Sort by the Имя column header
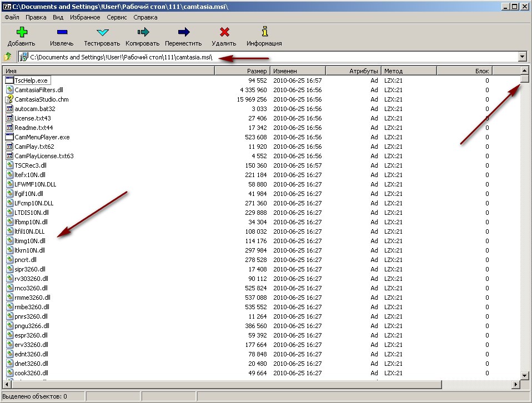532x403 pixels. pyautogui.click(x=109, y=71)
